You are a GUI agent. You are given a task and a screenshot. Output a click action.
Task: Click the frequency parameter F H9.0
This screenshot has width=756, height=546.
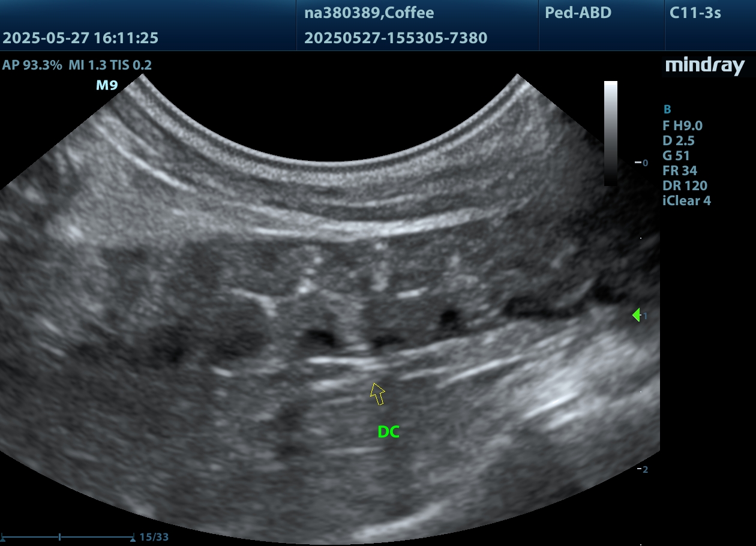point(682,125)
